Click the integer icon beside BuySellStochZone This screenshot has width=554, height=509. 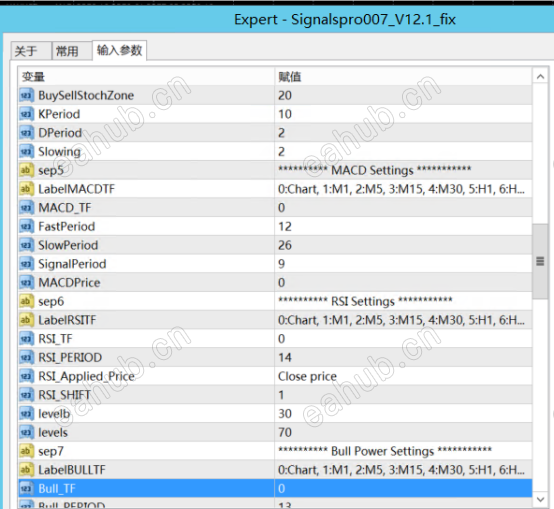(x=26, y=95)
